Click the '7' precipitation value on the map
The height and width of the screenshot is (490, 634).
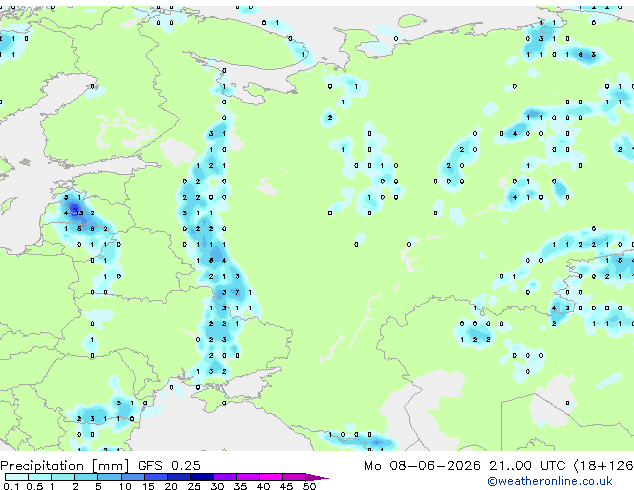(x=237, y=292)
